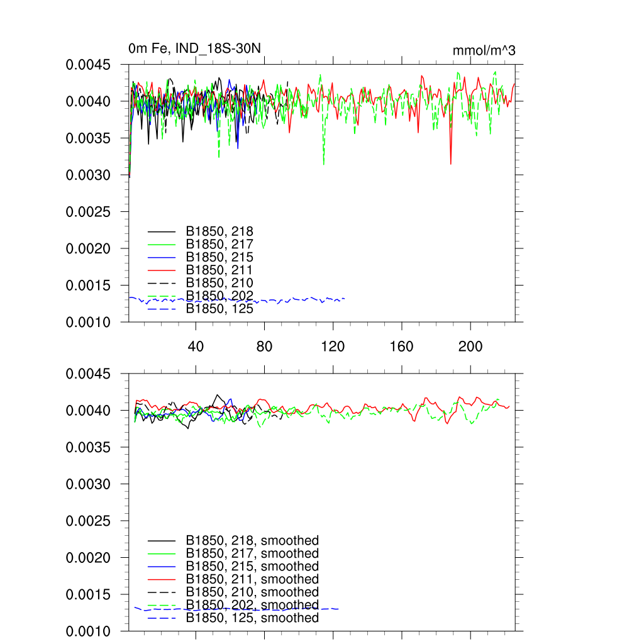Click the plot title '0m Fe, IND_18S-30N'

point(194,48)
